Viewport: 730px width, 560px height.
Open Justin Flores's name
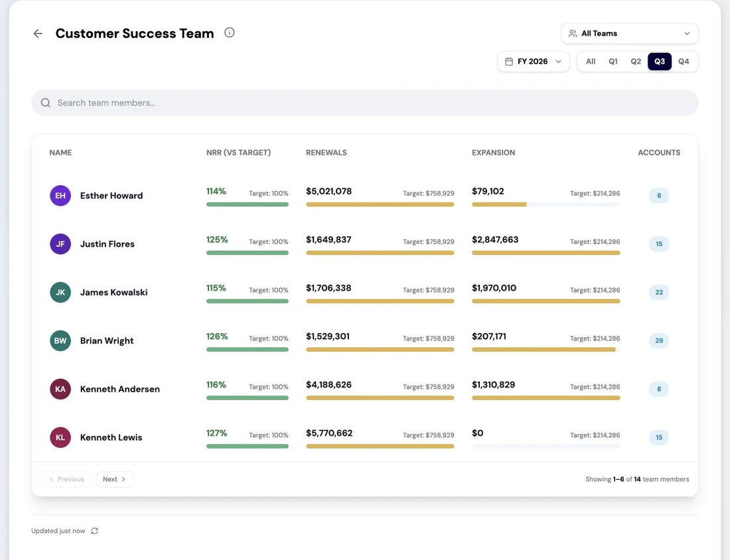(107, 244)
